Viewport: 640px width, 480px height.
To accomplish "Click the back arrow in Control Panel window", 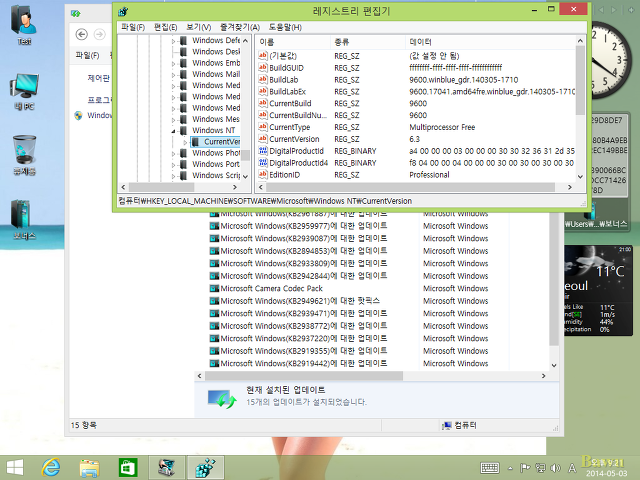I will [82, 35].
